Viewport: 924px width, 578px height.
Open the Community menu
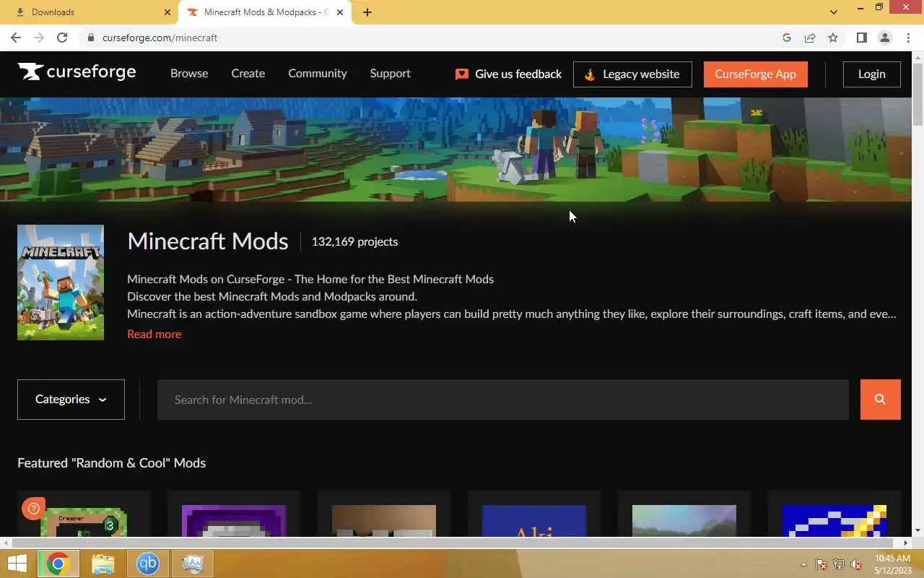click(317, 74)
